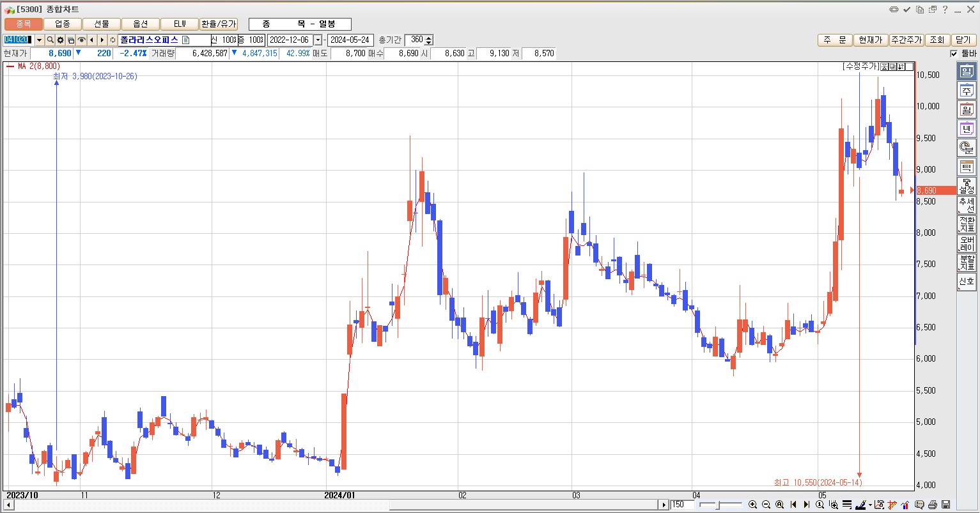The height and width of the screenshot is (513, 980).
Task: Toggle the 툴바 checkbox
Action: pyautogui.click(x=954, y=54)
